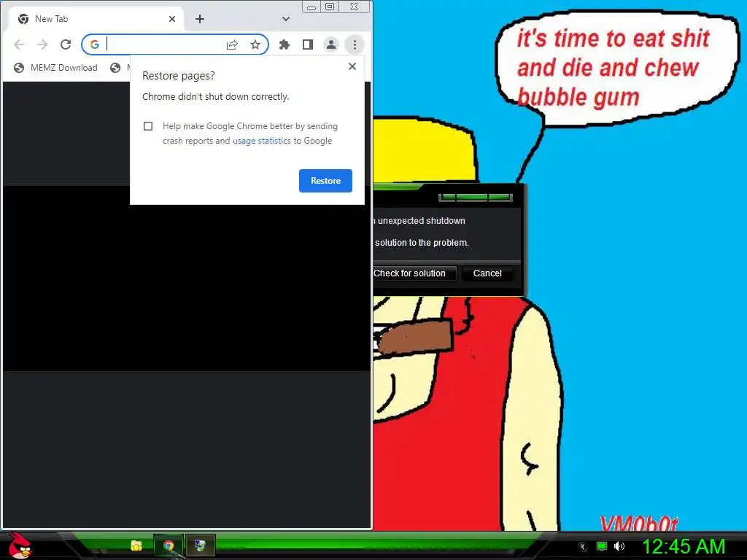This screenshot has height=560, width=747.
Task: Click the volume speaker tray icon
Action: click(619, 546)
